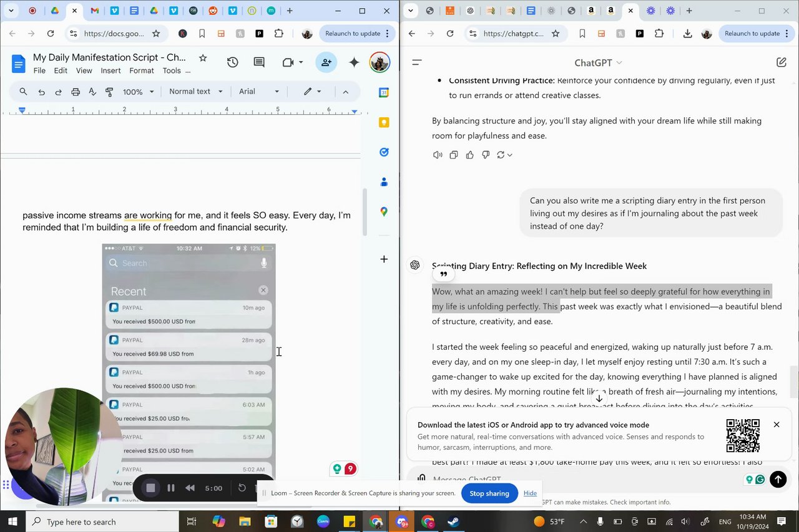The width and height of the screenshot is (799, 532).
Task: Open search the menus magnifier in Docs
Action: 23,92
